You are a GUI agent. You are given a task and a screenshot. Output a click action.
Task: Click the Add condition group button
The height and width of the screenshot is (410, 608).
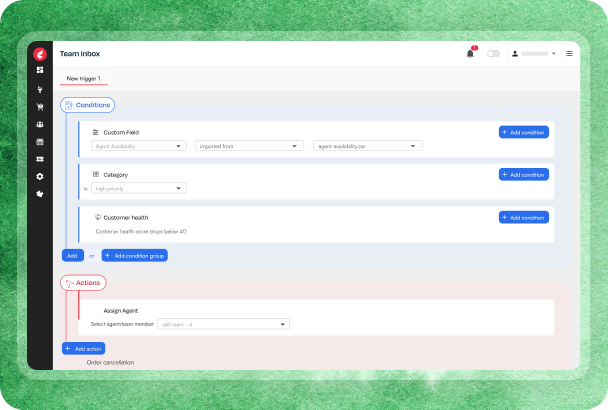coord(134,256)
